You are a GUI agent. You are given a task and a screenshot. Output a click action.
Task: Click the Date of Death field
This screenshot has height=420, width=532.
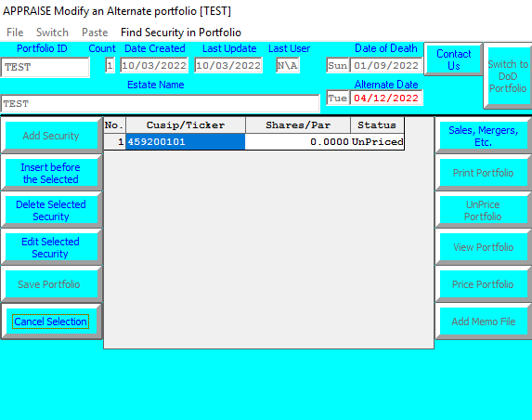point(386,65)
